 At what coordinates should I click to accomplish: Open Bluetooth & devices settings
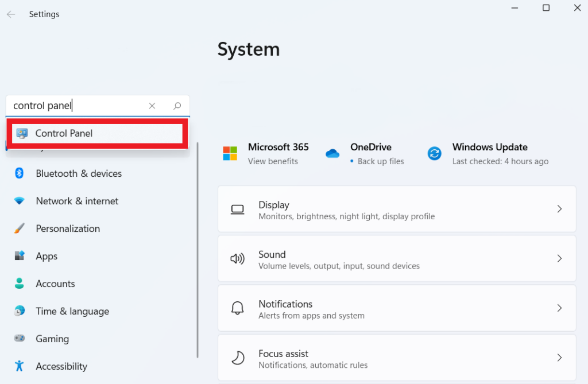coord(79,173)
